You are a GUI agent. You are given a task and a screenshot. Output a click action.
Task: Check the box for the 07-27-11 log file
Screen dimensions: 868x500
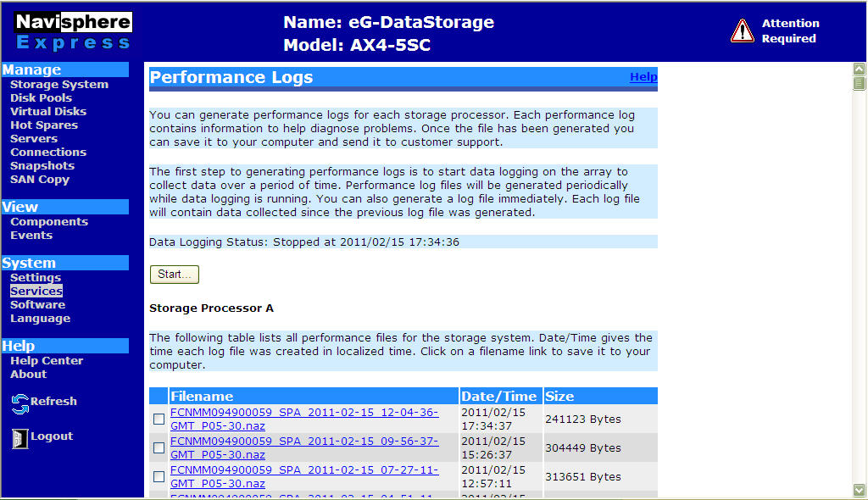coord(159,476)
